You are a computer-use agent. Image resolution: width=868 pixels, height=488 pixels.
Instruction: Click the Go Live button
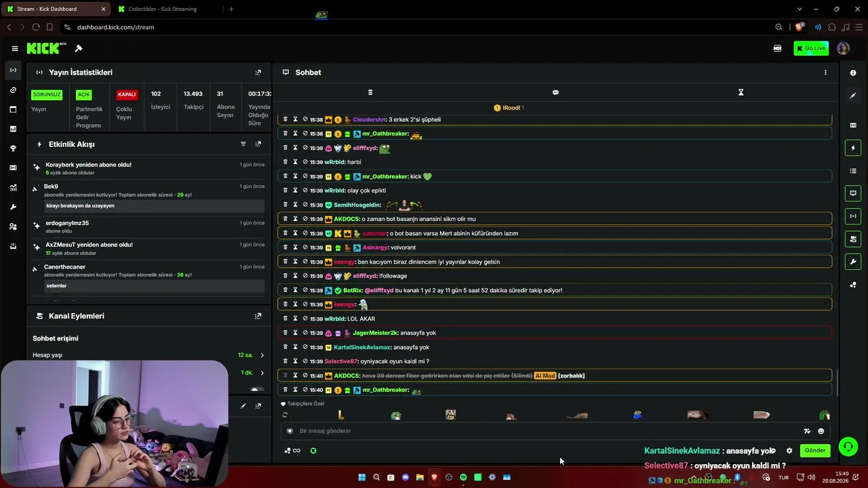pos(811,48)
